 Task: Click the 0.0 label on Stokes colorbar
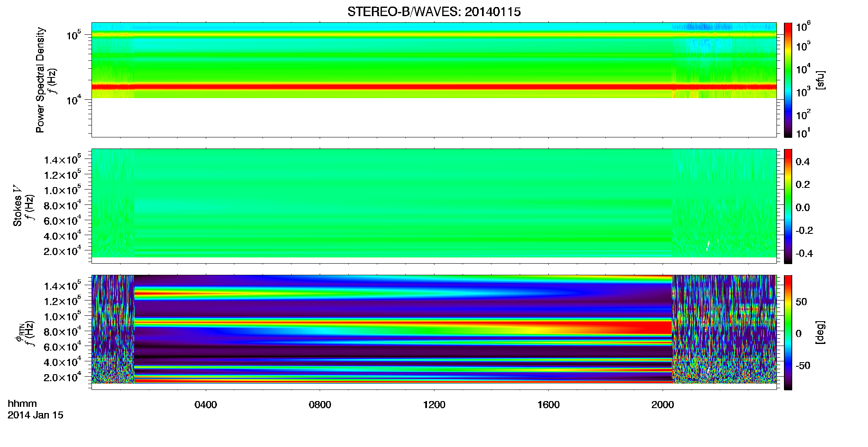pos(803,207)
